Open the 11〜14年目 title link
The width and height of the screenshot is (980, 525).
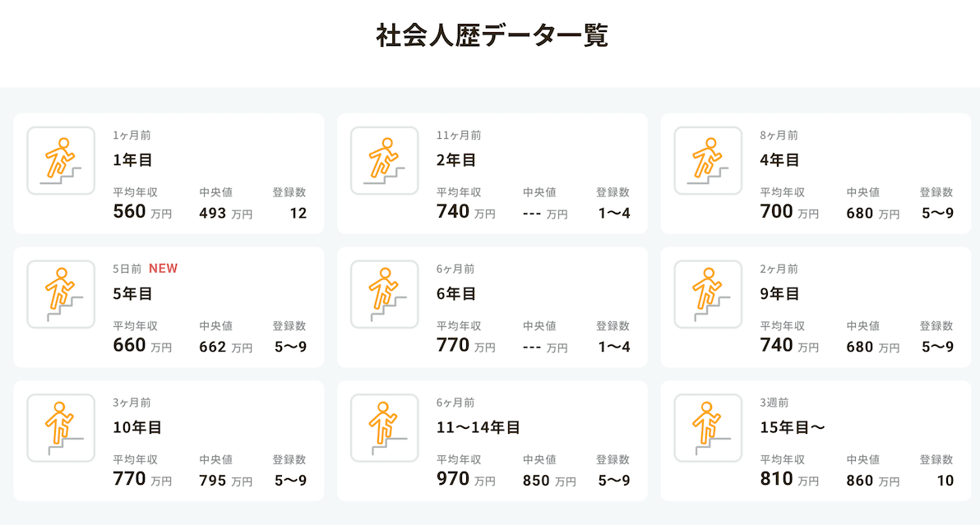tap(478, 428)
